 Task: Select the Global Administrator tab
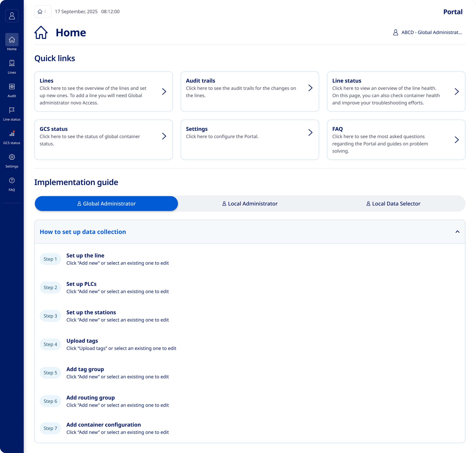point(106,203)
